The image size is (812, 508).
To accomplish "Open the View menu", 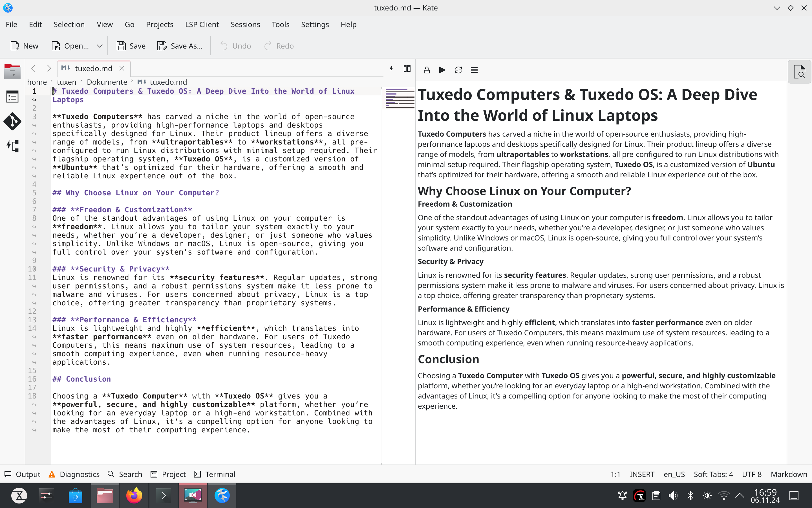I will [x=105, y=25].
